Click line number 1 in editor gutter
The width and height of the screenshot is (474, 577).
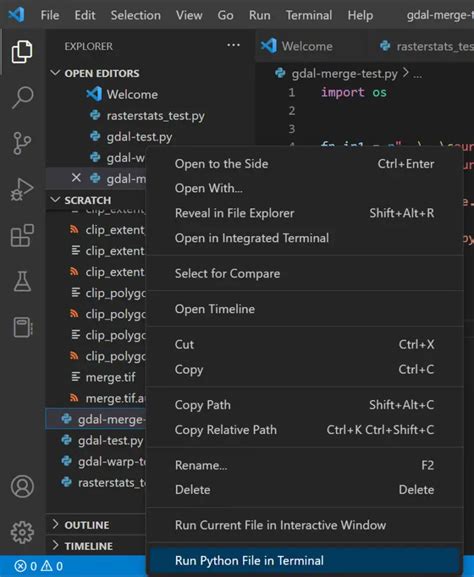click(291, 92)
